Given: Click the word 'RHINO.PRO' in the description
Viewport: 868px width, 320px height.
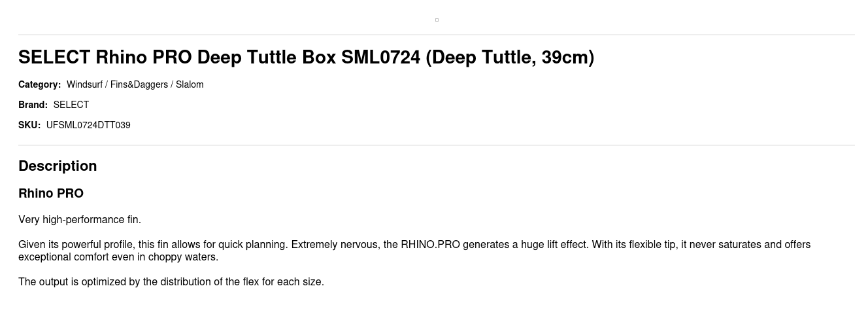Looking at the screenshot, I should tap(430, 245).
